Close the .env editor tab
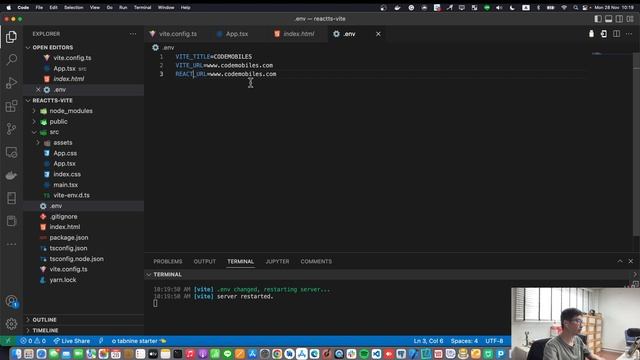 click(x=378, y=34)
